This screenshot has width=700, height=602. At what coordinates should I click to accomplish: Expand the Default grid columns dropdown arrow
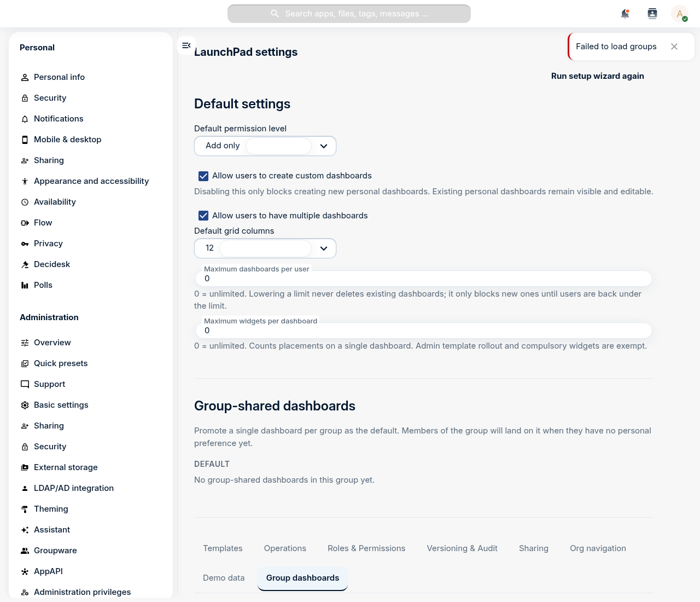click(x=324, y=248)
